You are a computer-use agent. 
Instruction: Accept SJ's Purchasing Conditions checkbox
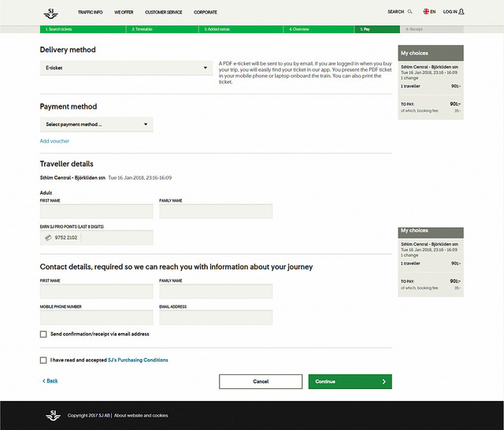click(43, 360)
